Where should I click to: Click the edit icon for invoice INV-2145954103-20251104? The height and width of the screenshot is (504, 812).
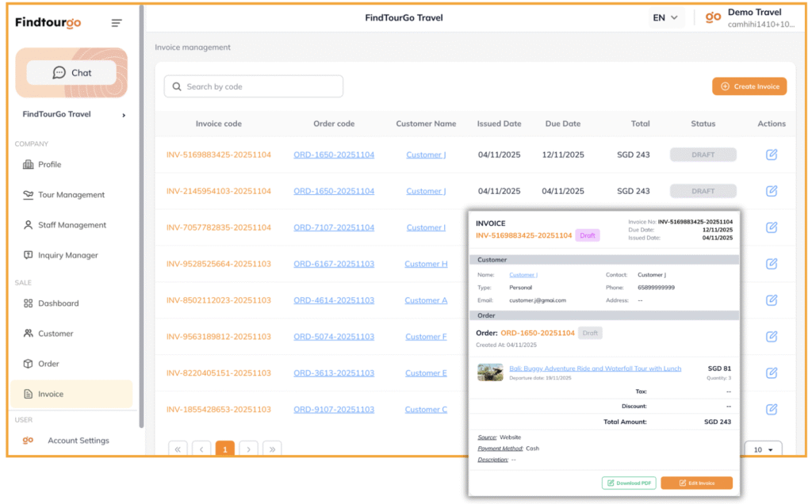click(771, 191)
